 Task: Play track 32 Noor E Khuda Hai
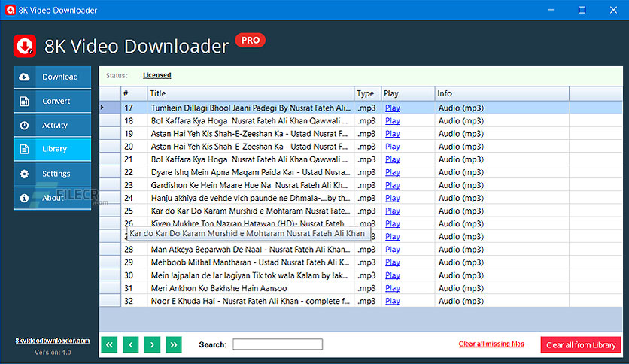tap(392, 301)
